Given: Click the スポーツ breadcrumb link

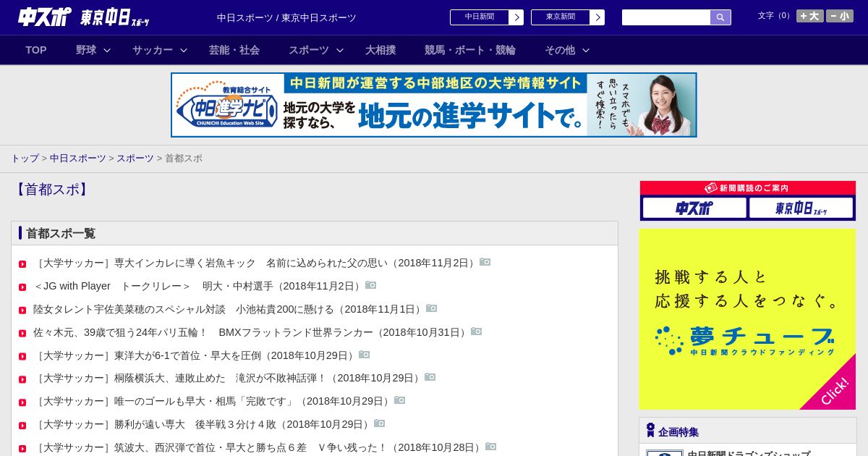Looking at the screenshot, I should (x=135, y=158).
